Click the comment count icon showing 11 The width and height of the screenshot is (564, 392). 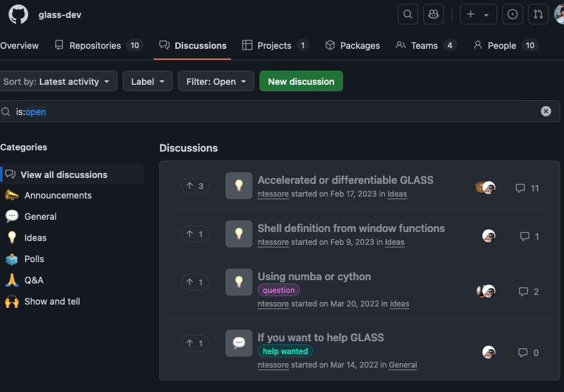tap(520, 188)
